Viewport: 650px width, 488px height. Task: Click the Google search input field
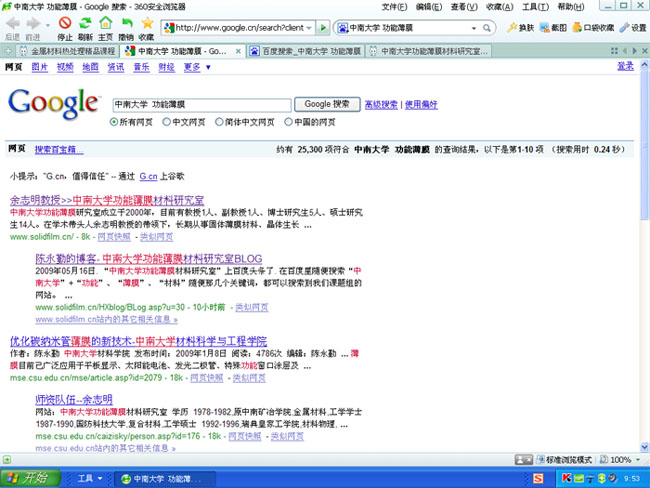tap(202, 105)
